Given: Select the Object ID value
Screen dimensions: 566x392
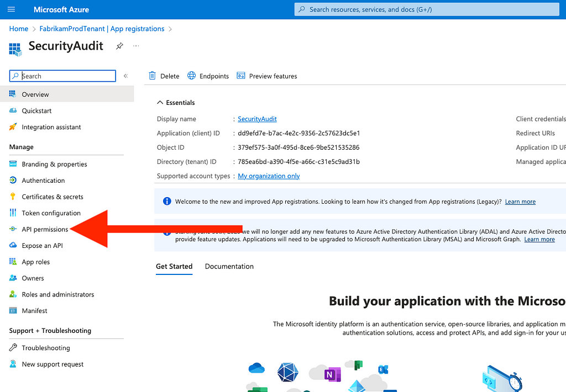Looking at the screenshot, I should [x=298, y=147].
